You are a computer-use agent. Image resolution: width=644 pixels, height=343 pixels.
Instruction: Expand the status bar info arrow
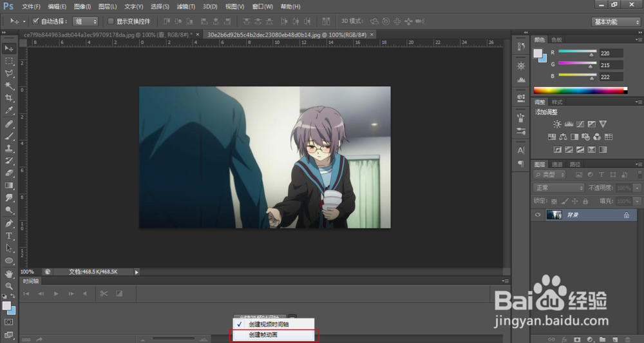click(x=137, y=272)
